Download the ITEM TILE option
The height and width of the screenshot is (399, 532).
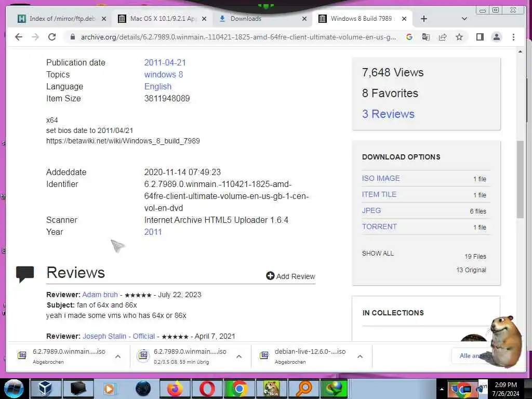(x=379, y=194)
